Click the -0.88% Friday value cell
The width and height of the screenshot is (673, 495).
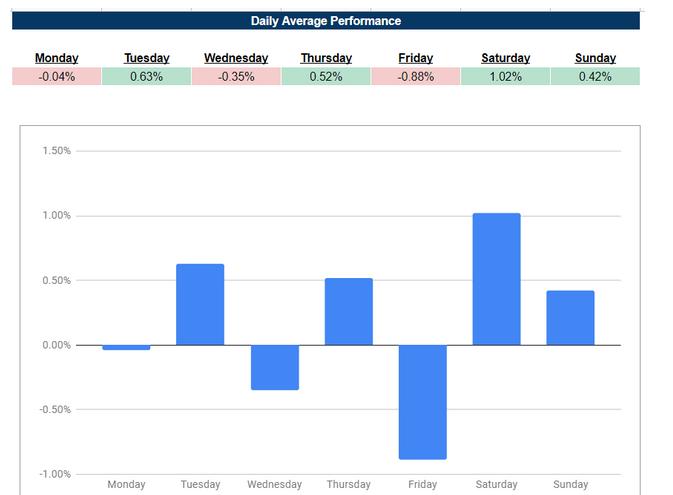tap(415, 77)
